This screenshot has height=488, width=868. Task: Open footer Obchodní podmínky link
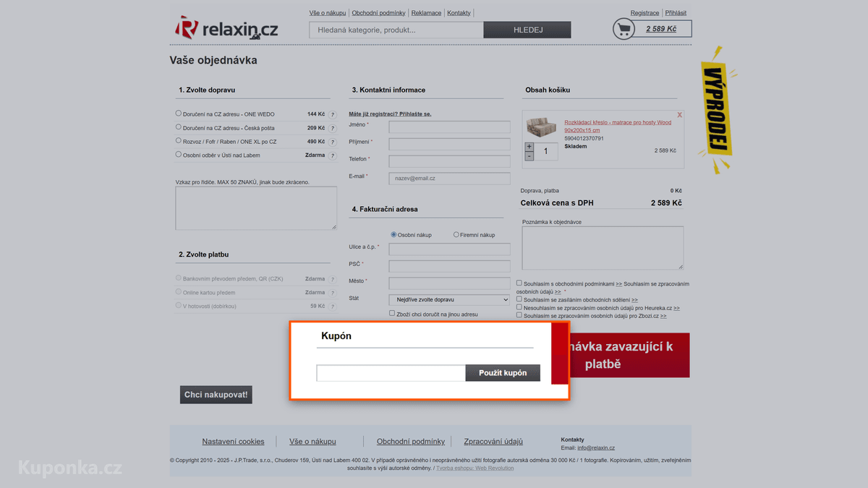[411, 442]
